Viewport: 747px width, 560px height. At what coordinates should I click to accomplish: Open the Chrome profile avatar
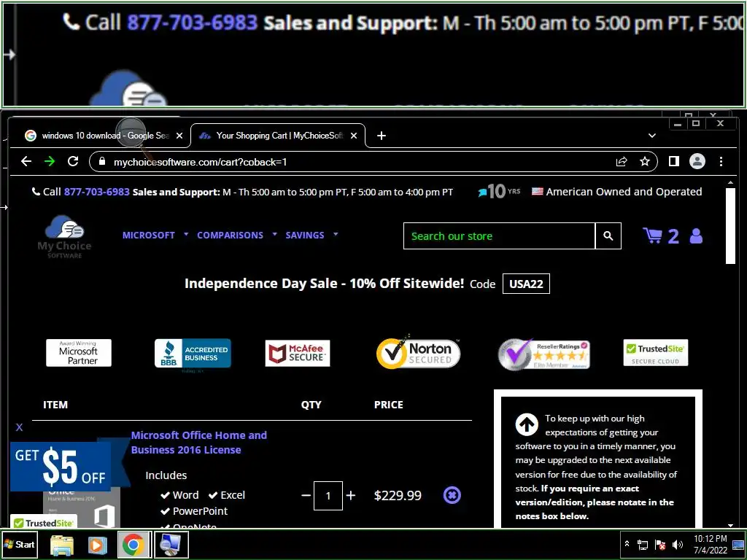click(x=697, y=161)
